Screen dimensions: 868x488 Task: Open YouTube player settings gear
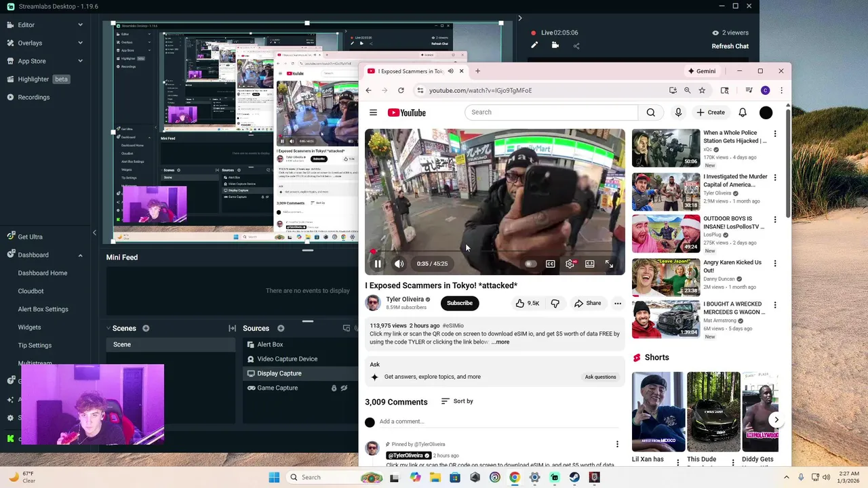pyautogui.click(x=570, y=264)
